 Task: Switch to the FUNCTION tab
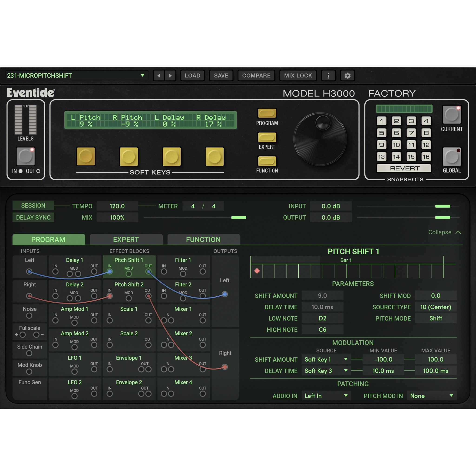(x=203, y=239)
